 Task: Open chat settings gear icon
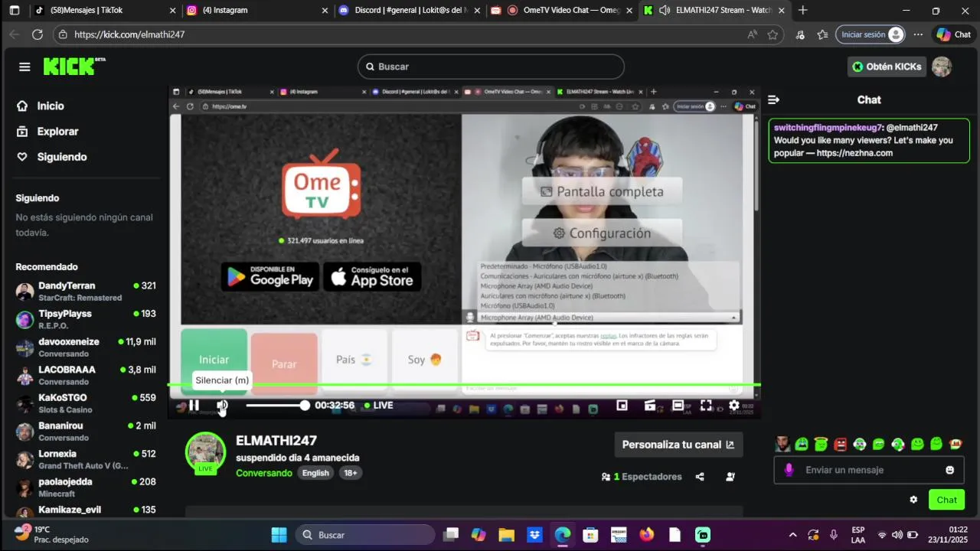(x=913, y=500)
